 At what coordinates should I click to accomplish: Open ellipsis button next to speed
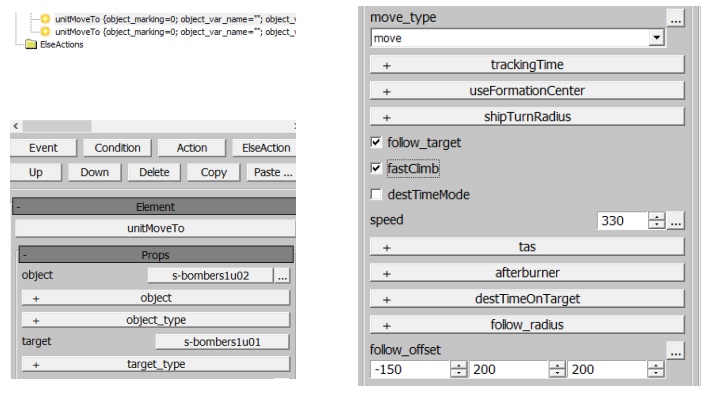pyautogui.click(x=676, y=221)
